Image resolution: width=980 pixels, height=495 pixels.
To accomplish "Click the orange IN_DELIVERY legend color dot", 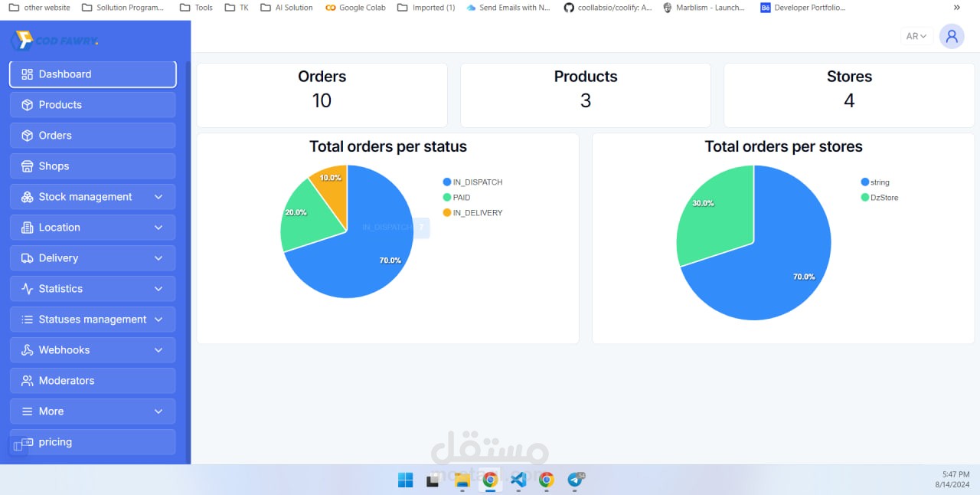I will [447, 213].
